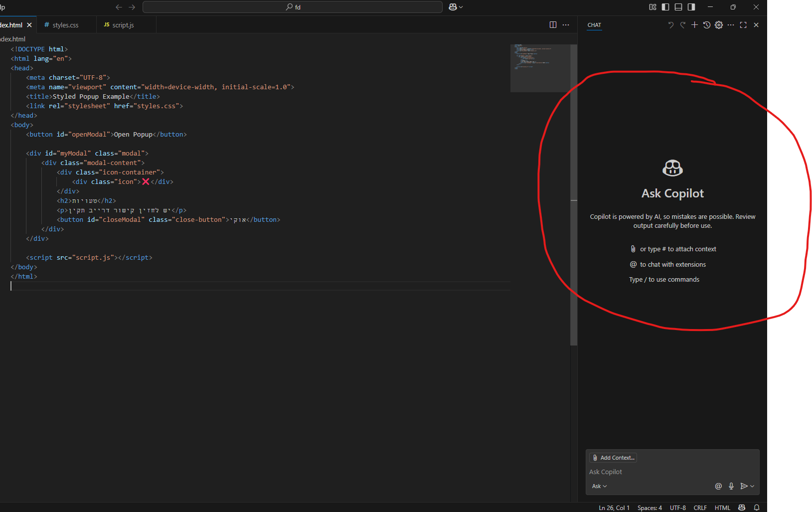Click the red X emoji in code
Viewport: 812px width, 512px height.
pyautogui.click(x=146, y=181)
